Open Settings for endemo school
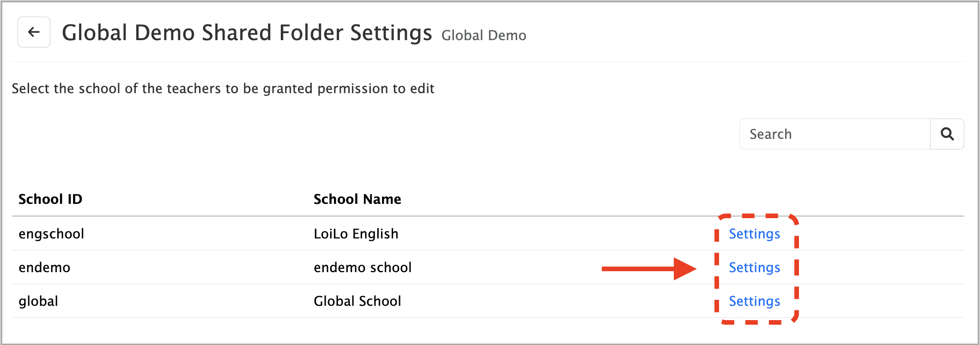The width and height of the screenshot is (980, 345). click(754, 268)
